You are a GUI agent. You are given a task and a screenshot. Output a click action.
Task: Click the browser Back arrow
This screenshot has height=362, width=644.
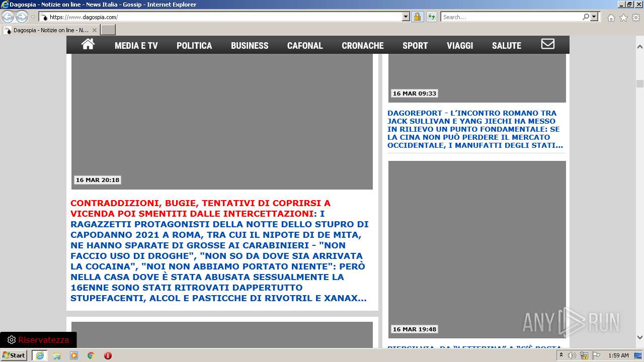click(x=8, y=17)
